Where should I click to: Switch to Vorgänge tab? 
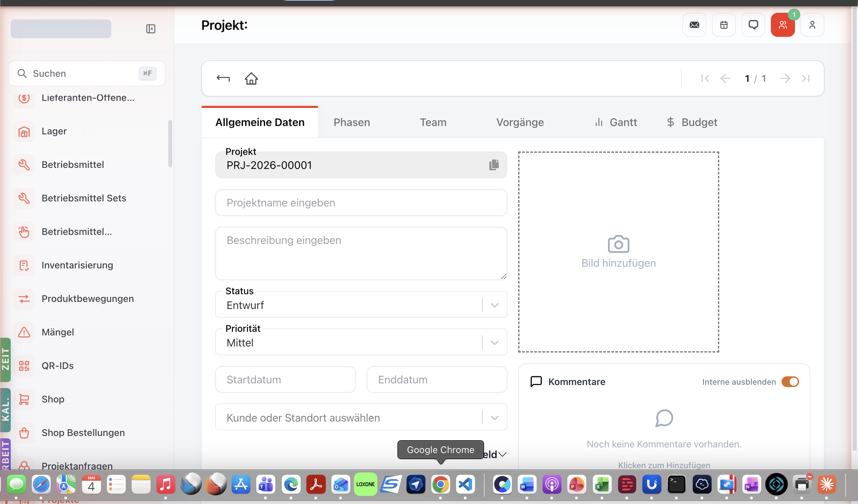pyautogui.click(x=520, y=122)
